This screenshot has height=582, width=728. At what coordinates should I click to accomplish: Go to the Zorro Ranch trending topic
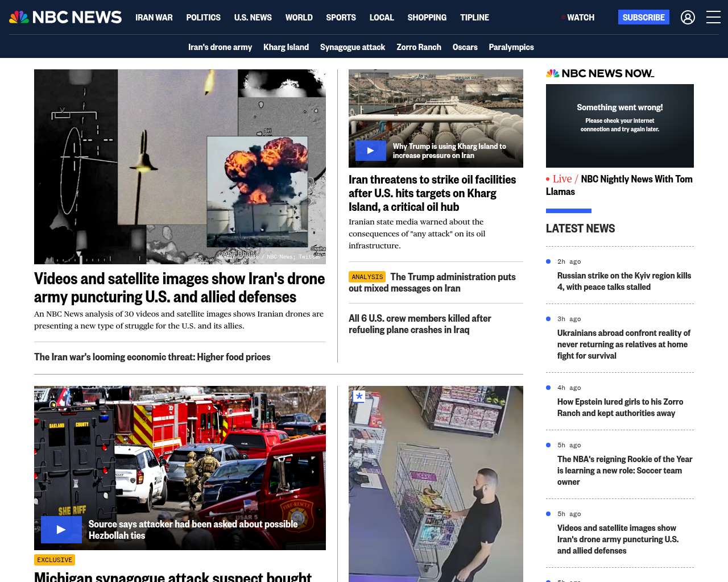click(419, 47)
